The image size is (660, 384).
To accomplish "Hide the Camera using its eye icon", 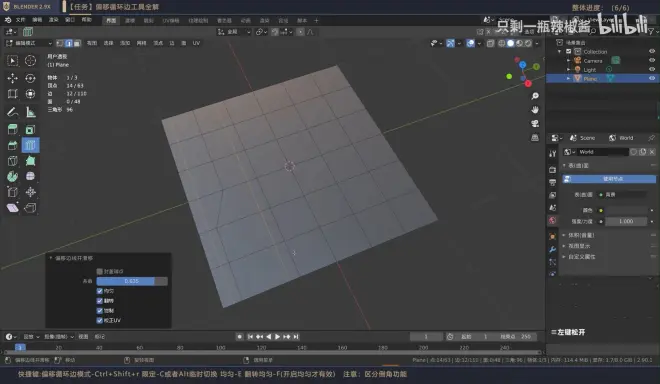I will pyautogui.click(x=652, y=61).
